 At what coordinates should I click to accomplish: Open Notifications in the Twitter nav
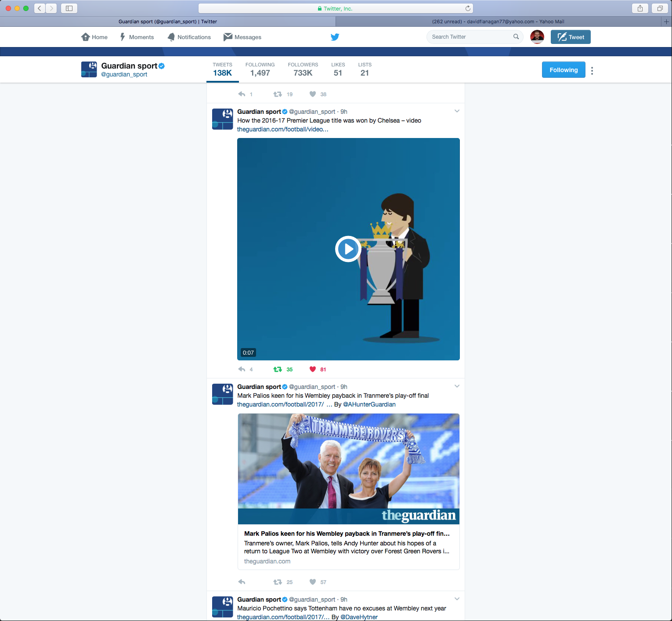tap(189, 37)
